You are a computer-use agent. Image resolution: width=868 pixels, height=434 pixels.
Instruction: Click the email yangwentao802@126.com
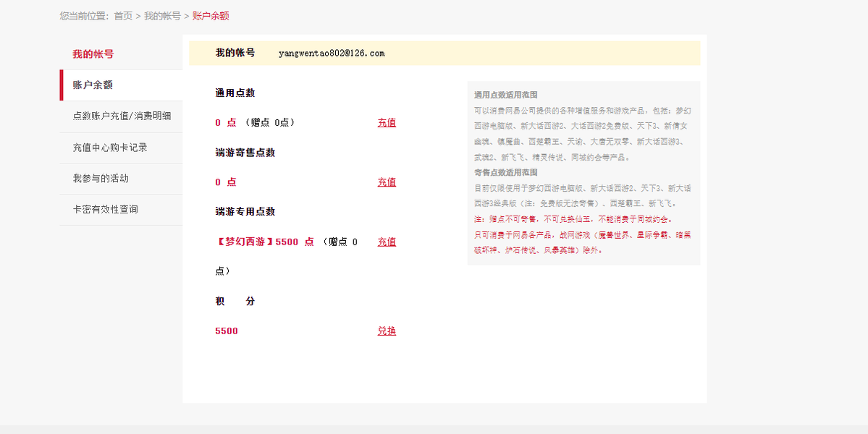[332, 54]
